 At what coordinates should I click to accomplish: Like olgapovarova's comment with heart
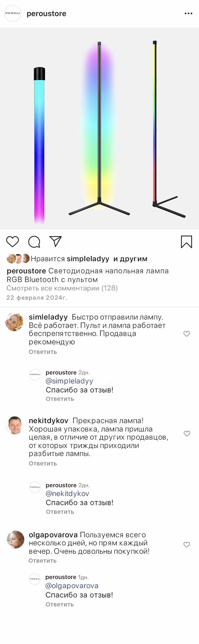pyautogui.click(x=187, y=545)
